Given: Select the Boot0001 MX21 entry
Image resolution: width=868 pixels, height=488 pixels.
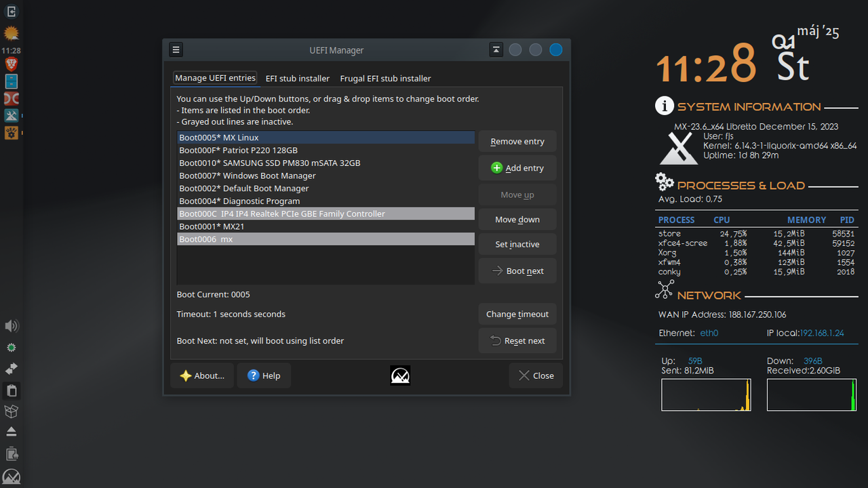Looking at the screenshot, I should [x=326, y=226].
